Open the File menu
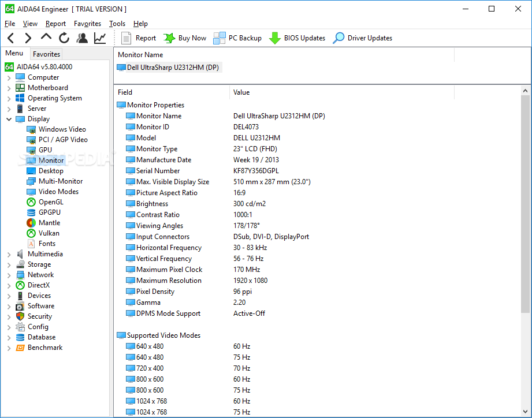This screenshot has height=418, width=532. (x=10, y=24)
